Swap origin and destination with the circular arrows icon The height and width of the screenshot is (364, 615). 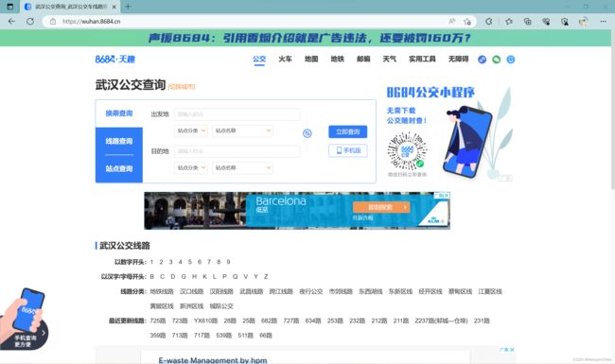(x=307, y=133)
